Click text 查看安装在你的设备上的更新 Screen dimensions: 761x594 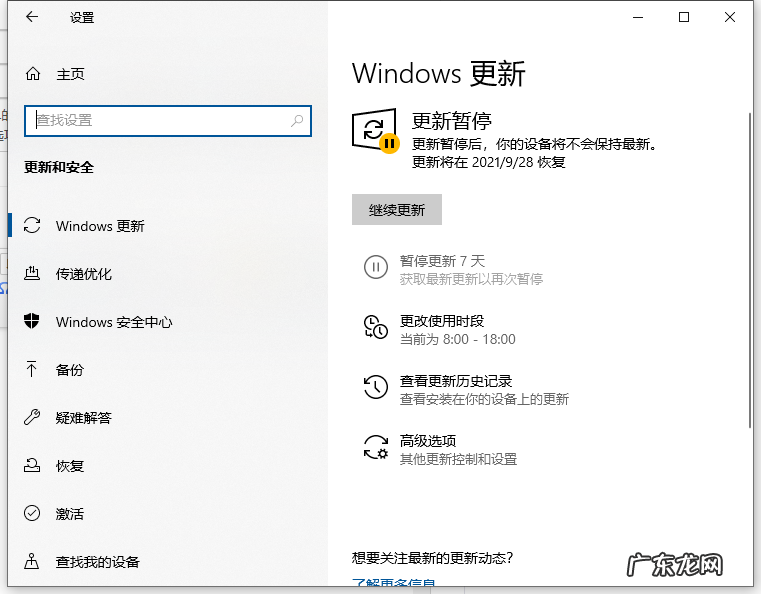pos(484,399)
